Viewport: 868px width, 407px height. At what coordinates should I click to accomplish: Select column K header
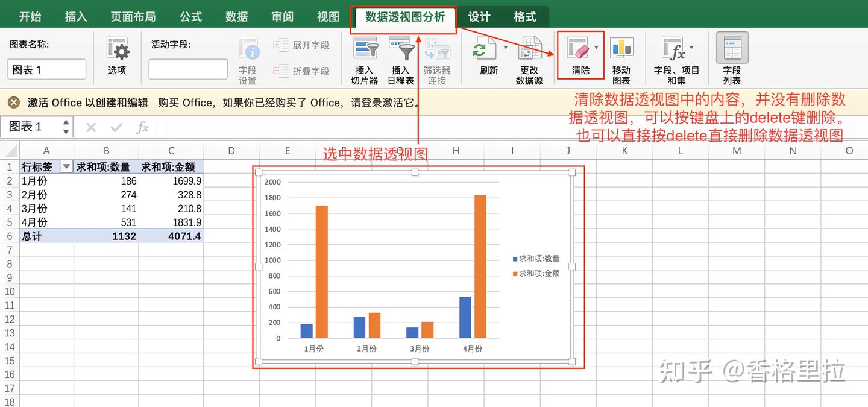pos(624,151)
